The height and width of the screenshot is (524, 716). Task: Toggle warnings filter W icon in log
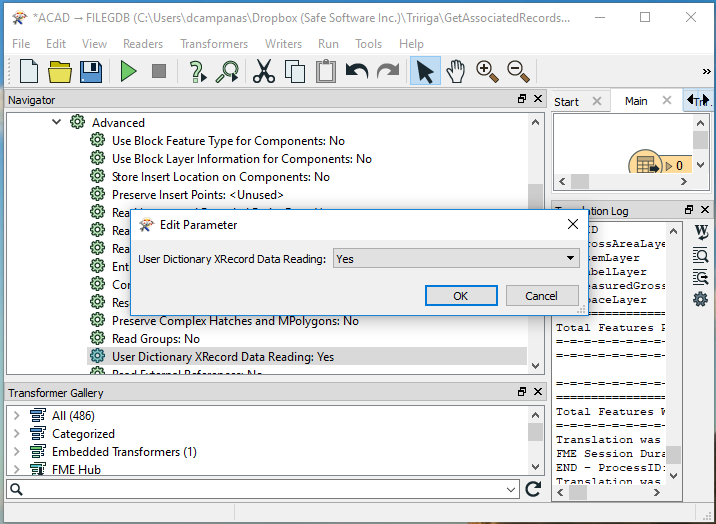pos(701,232)
